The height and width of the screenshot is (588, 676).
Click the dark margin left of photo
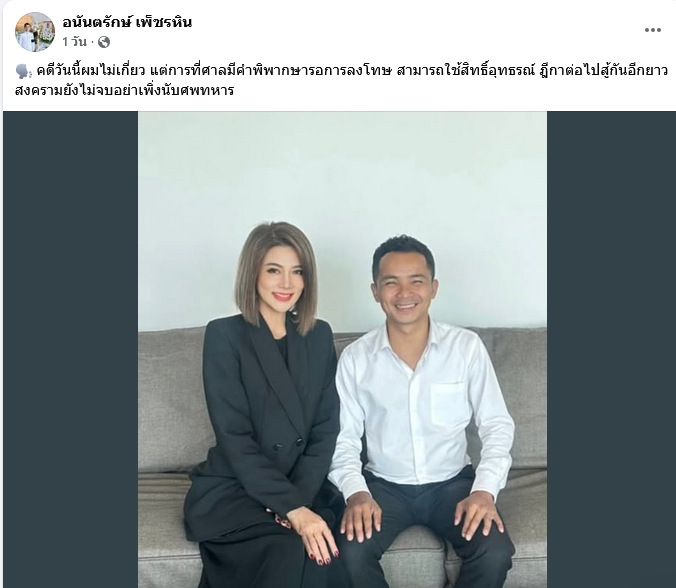point(70,349)
